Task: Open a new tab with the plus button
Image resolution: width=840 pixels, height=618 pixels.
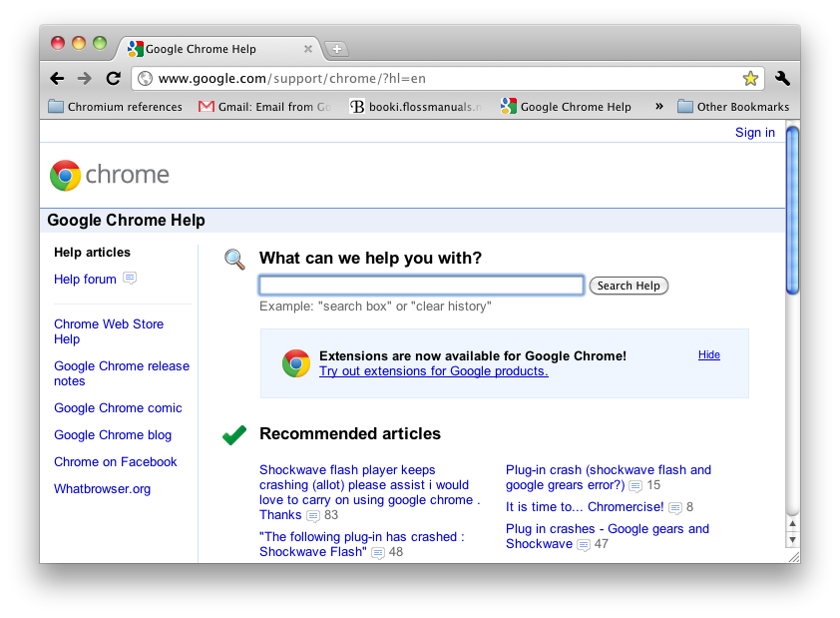Action: point(336,49)
